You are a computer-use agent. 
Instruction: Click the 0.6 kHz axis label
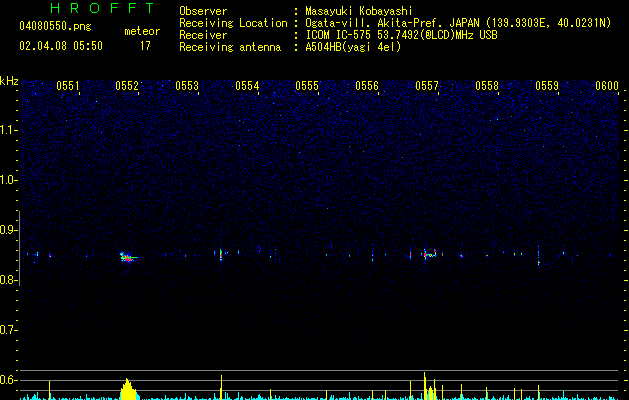[x=8, y=380]
